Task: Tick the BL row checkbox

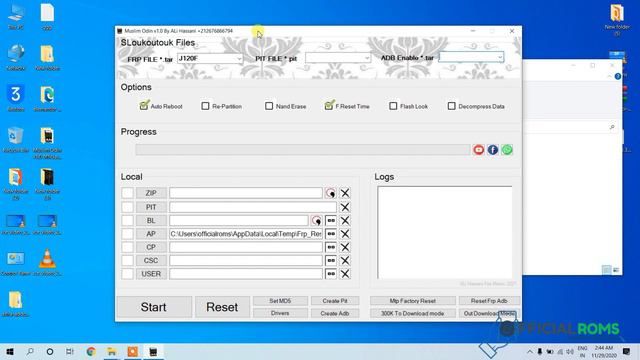Action: tap(127, 220)
